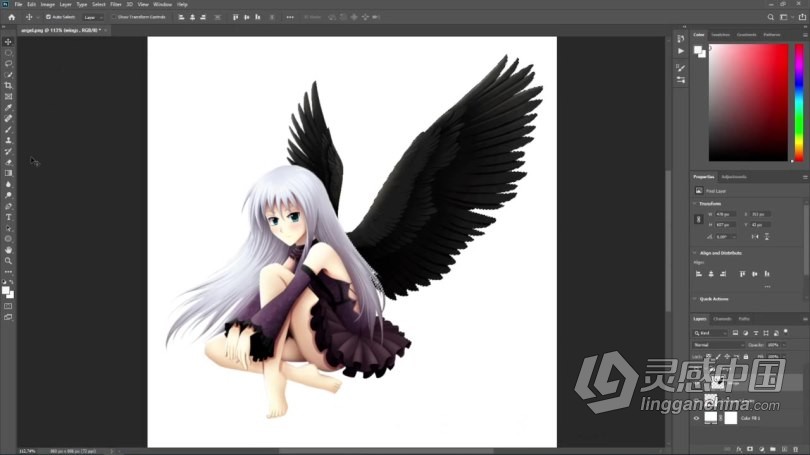
Task: Select the Elliptical Marquee tool
Action: [8, 53]
